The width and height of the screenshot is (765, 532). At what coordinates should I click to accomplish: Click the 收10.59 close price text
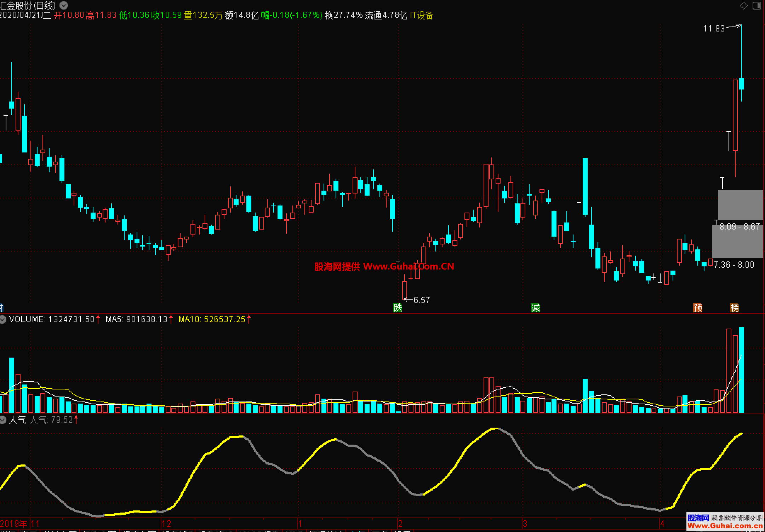166,15
